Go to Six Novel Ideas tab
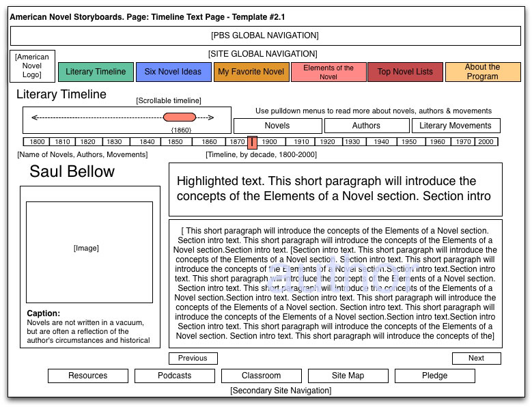The width and height of the screenshot is (532, 407). 173,72
